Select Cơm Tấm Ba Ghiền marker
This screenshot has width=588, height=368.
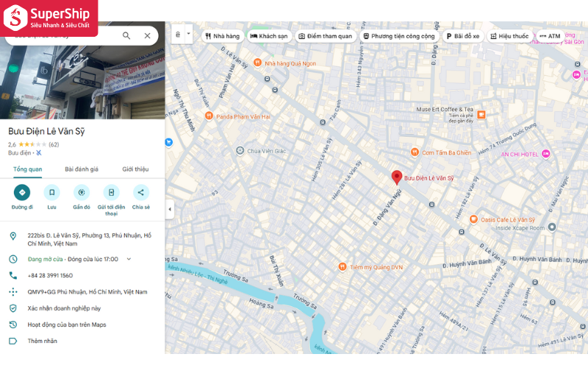tap(415, 152)
